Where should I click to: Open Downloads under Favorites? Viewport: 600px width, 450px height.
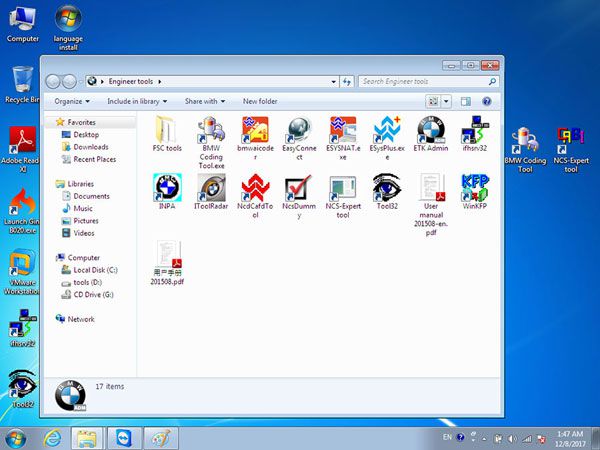coord(90,147)
